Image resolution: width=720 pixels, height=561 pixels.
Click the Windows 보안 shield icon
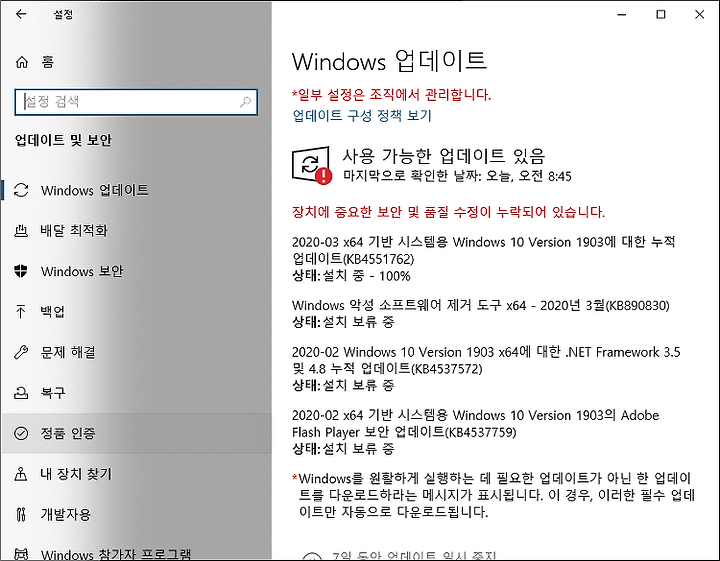point(21,271)
